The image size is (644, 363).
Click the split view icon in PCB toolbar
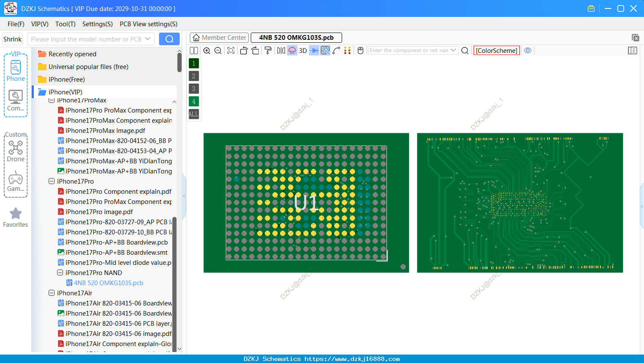pos(194,50)
